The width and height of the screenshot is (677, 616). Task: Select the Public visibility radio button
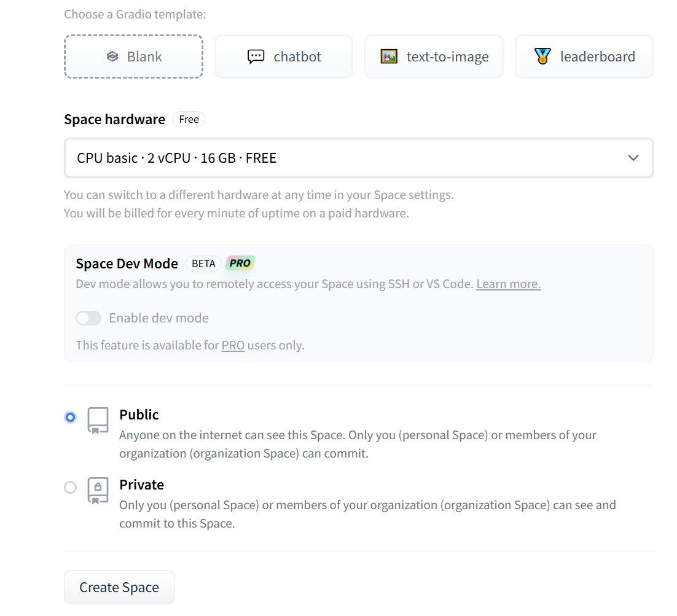[x=71, y=418]
